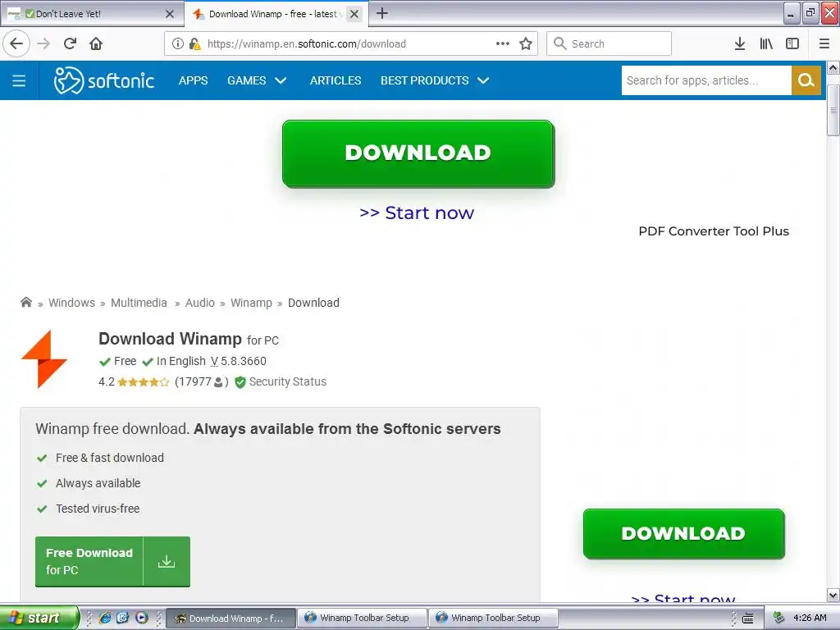Click the home icon in breadcrumb
The width and height of the screenshot is (840, 630).
coord(25,302)
